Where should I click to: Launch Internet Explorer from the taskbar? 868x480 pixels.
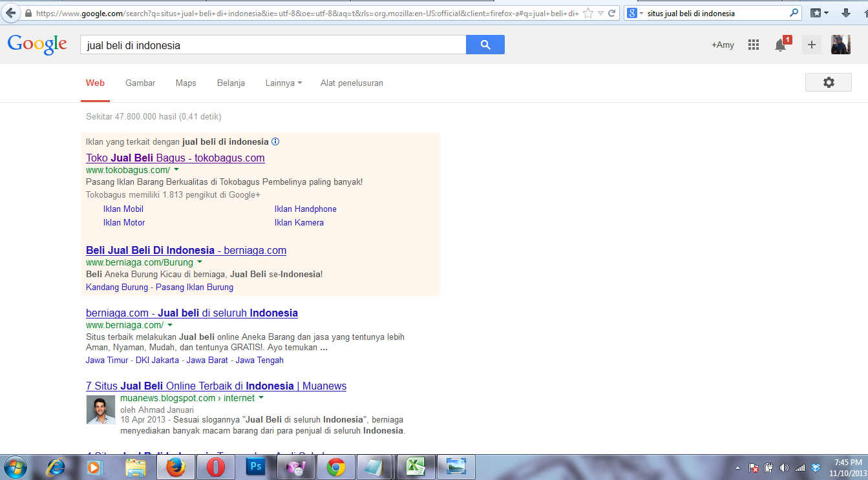click(x=56, y=466)
